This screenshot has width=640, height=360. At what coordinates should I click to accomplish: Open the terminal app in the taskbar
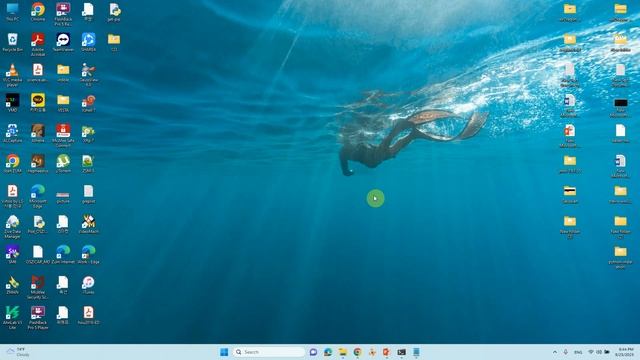point(402,352)
